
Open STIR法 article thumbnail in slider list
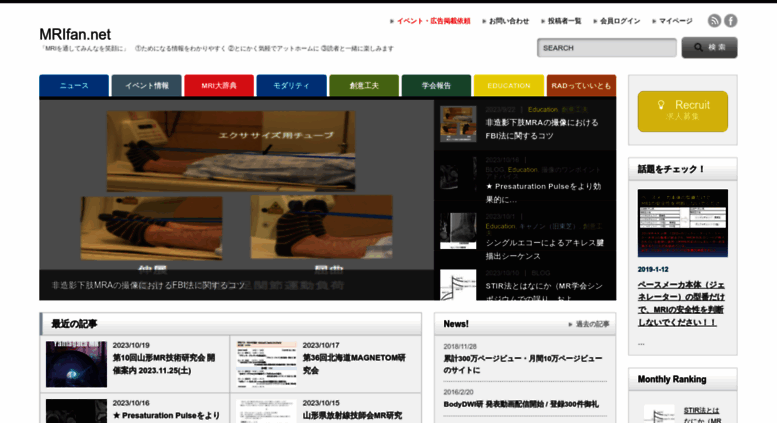(458, 285)
